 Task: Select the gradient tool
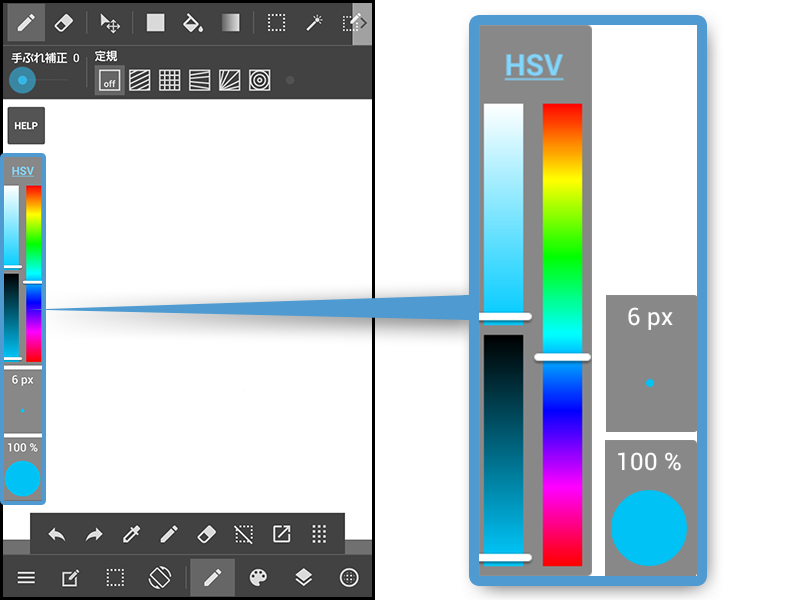pyautogui.click(x=231, y=23)
